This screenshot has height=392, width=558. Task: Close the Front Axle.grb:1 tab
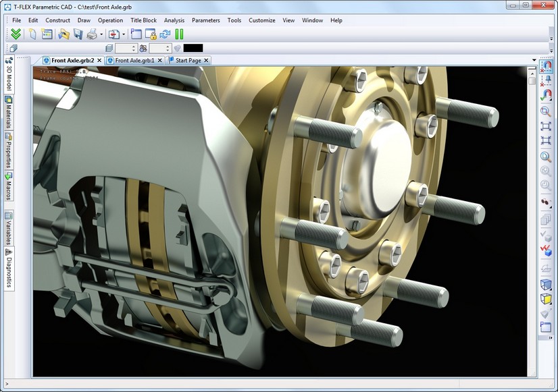[161, 61]
